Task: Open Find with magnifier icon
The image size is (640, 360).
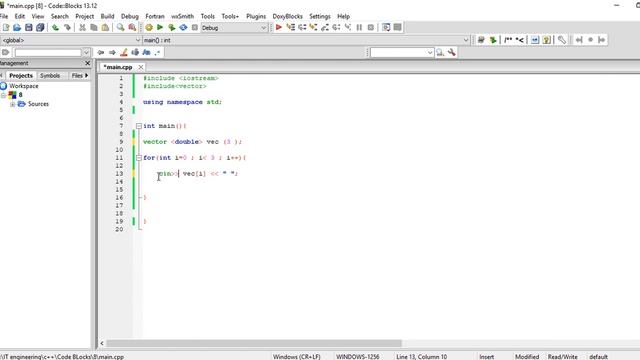Action: (x=120, y=27)
